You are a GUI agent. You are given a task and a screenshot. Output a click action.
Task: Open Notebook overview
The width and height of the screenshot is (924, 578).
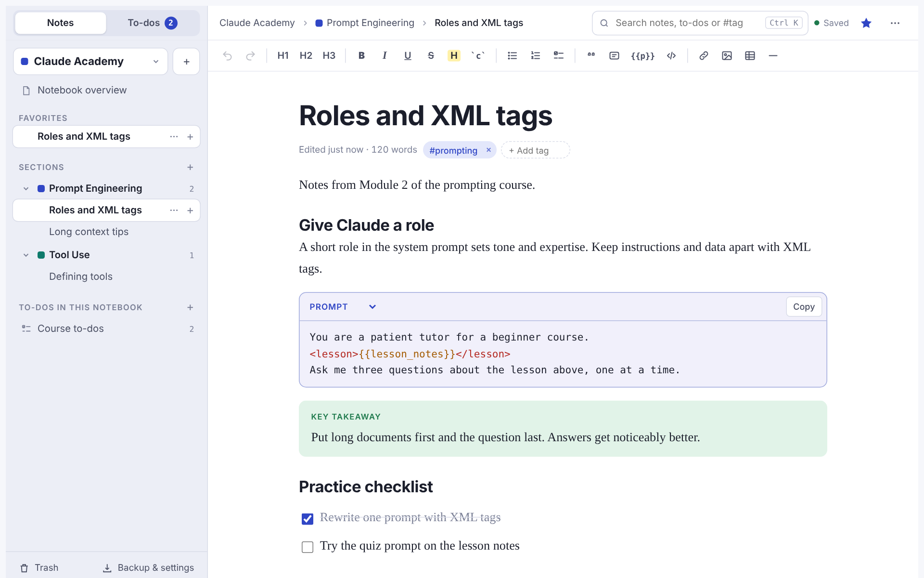pyautogui.click(x=106, y=91)
